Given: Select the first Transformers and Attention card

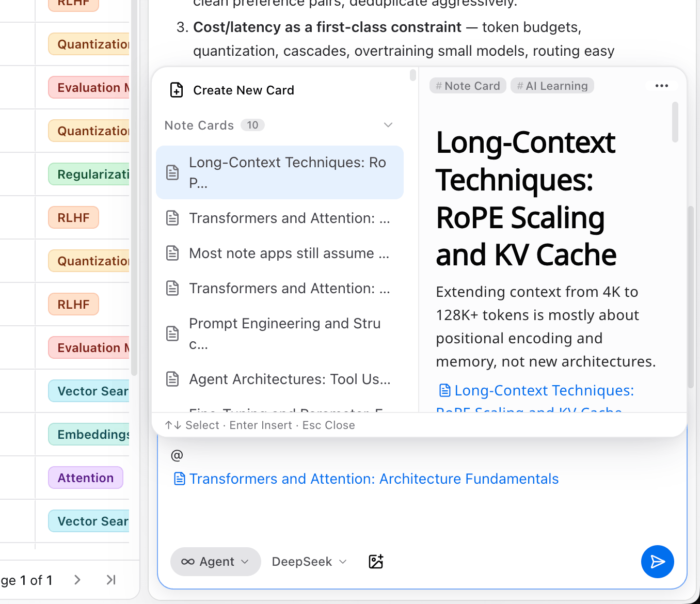Looking at the screenshot, I should click(280, 218).
